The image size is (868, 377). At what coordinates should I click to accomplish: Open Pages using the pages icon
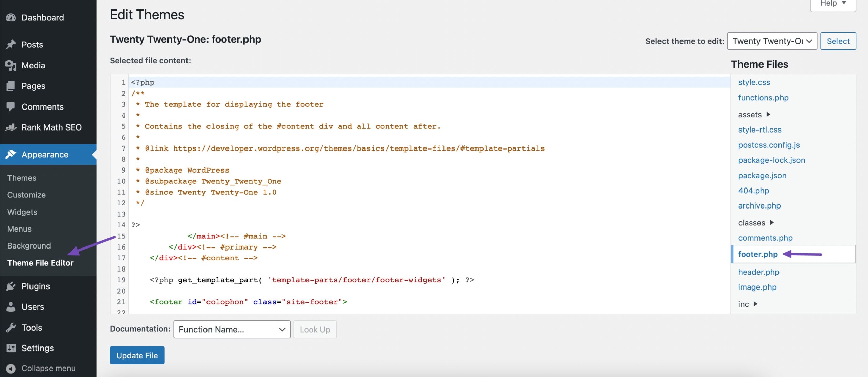click(11, 86)
